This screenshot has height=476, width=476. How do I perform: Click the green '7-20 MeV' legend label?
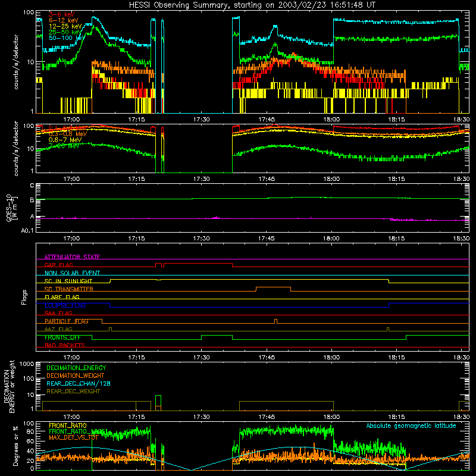64,146
